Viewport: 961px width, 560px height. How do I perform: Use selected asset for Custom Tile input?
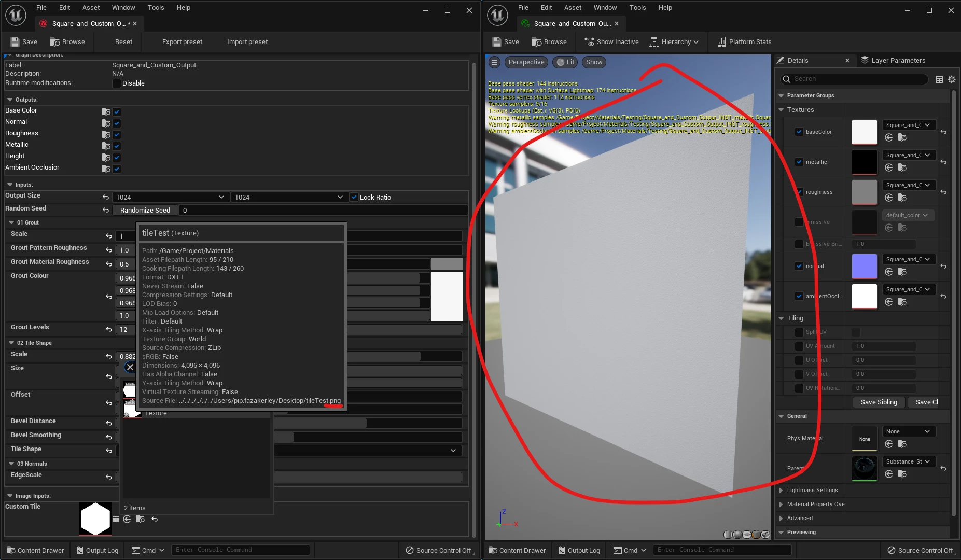point(127,519)
